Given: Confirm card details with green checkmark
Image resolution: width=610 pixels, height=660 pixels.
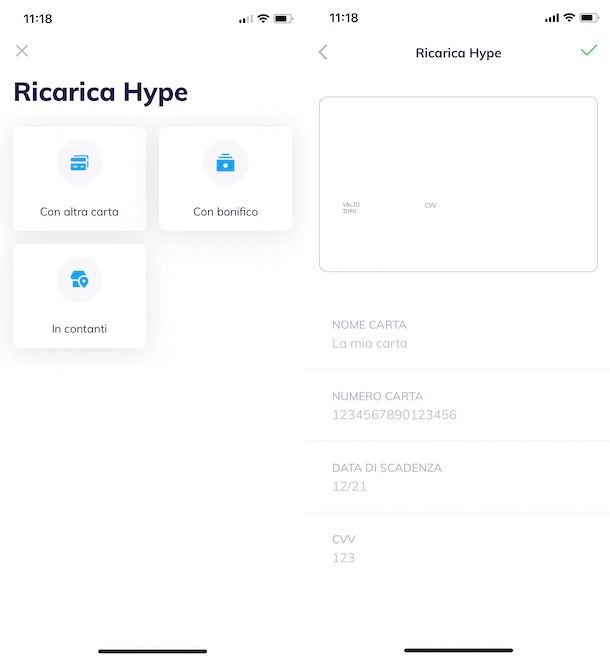Looking at the screenshot, I should (589, 51).
